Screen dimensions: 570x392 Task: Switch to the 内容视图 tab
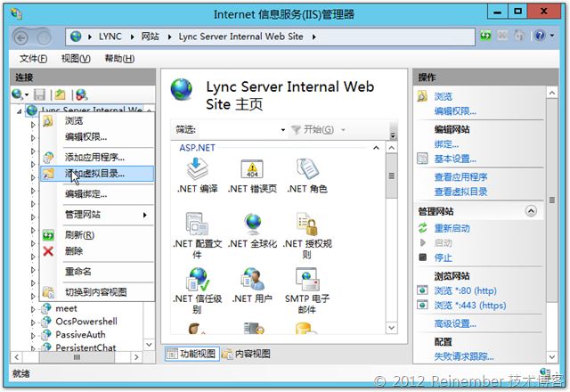tap(246, 354)
